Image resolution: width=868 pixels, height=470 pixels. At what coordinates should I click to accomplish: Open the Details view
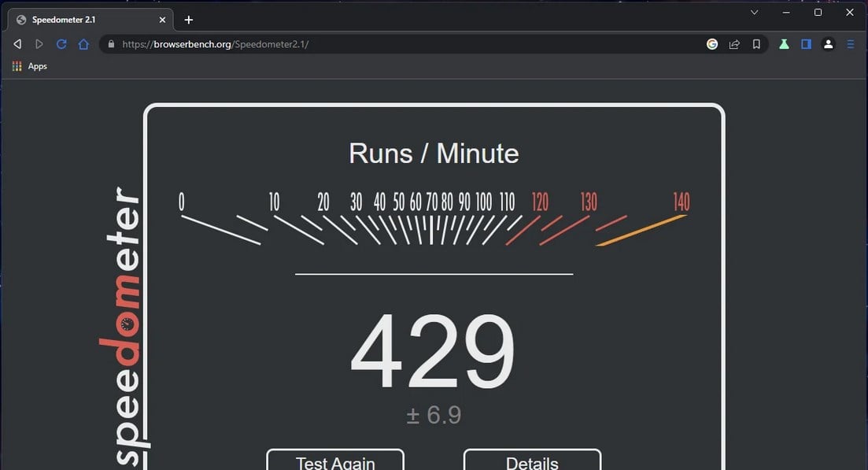532,460
